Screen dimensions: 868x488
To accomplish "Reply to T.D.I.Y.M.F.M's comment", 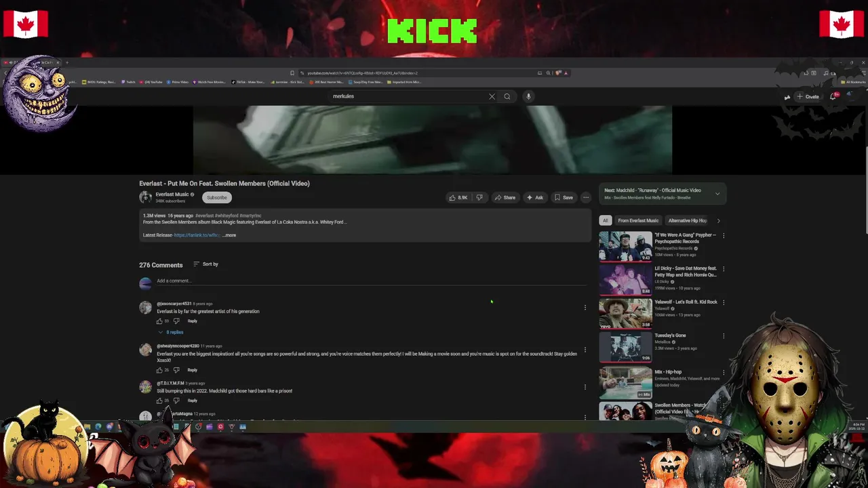I will click(x=193, y=401).
